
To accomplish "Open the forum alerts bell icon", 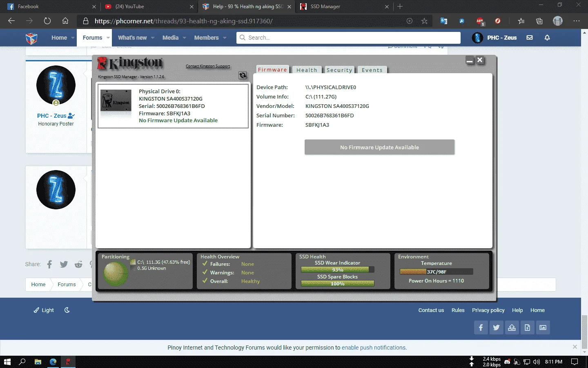I will 547,38.
